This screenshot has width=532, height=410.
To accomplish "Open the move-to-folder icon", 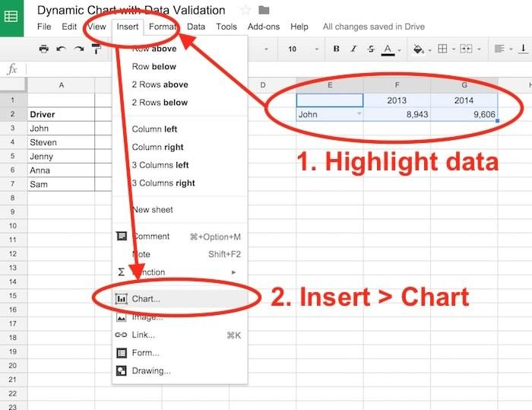I will click(264, 10).
